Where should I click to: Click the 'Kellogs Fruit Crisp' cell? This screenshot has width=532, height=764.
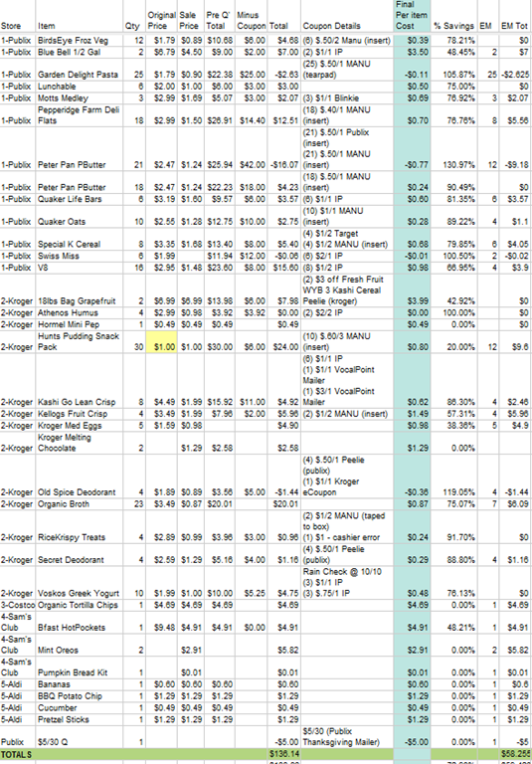point(80,414)
